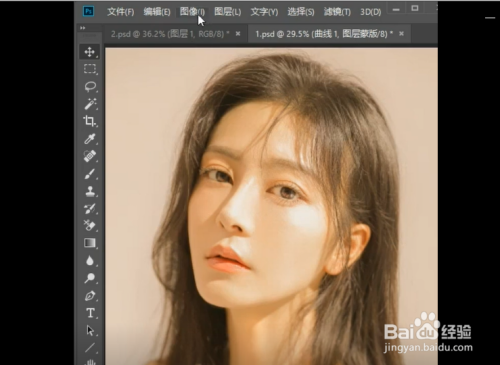Click the Photoshop Ps logo icon
This screenshot has height=365, width=500.
pyautogui.click(x=88, y=11)
